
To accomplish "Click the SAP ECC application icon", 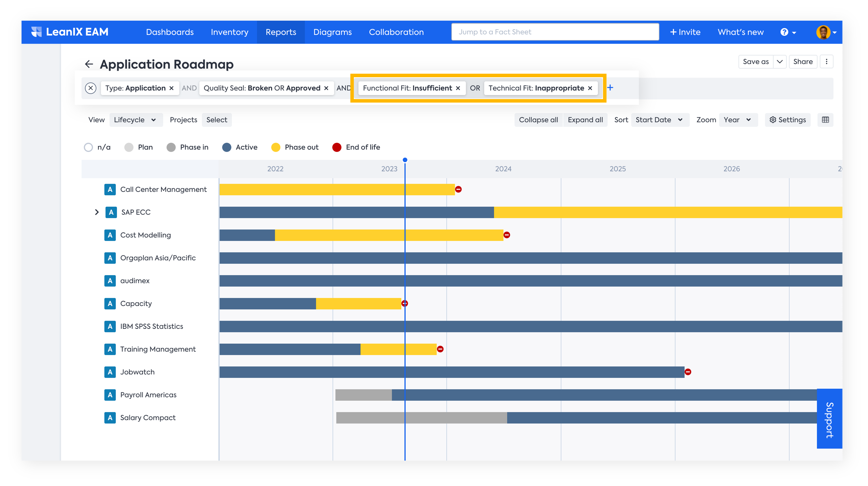I will pos(111,212).
